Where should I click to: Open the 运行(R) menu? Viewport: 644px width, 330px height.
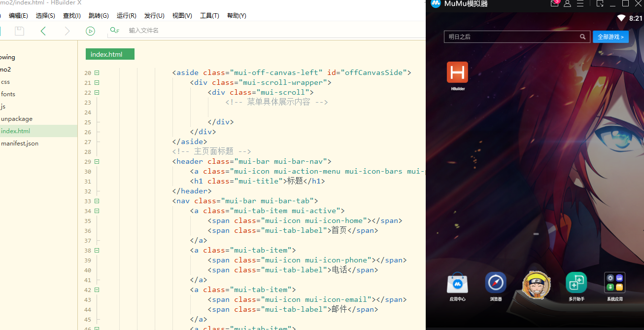pyautogui.click(x=127, y=16)
